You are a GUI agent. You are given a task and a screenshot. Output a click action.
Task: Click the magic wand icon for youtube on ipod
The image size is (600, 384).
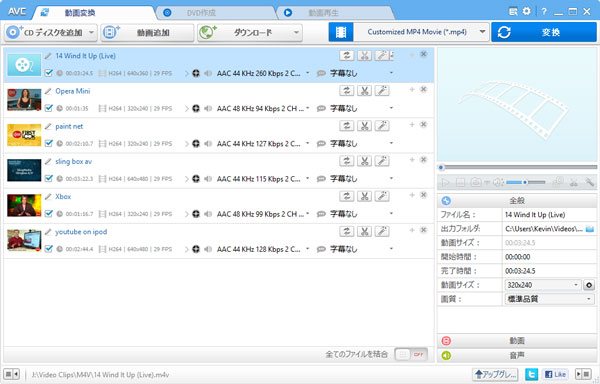coord(382,231)
